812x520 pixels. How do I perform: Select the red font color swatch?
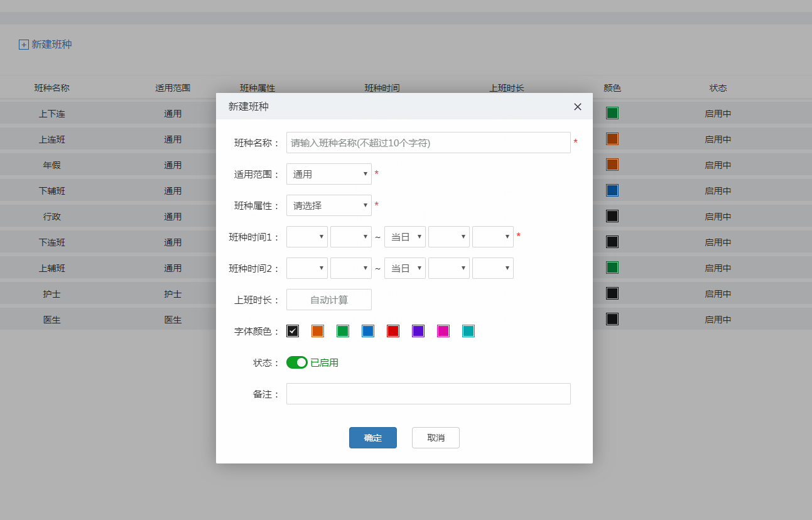tap(393, 331)
